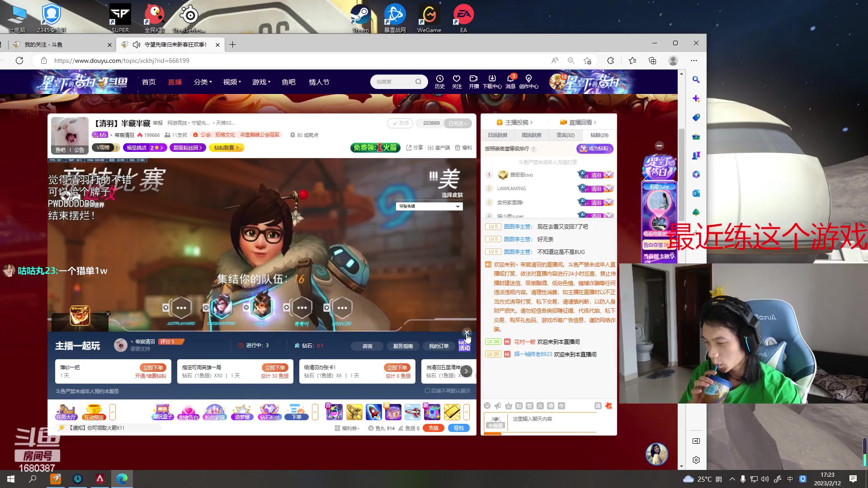The width and height of the screenshot is (868, 488).
Task: Click 立即下单 for 薄纱一把
Action: tap(153, 367)
